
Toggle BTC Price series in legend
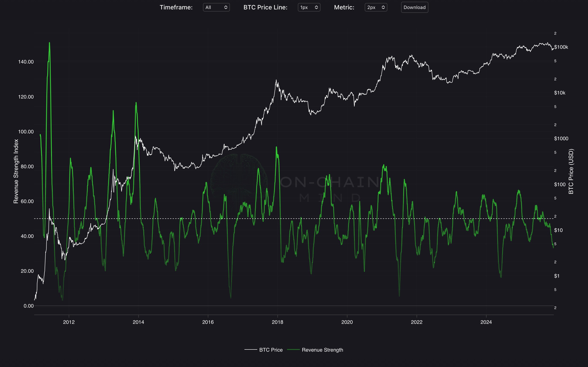click(271, 350)
